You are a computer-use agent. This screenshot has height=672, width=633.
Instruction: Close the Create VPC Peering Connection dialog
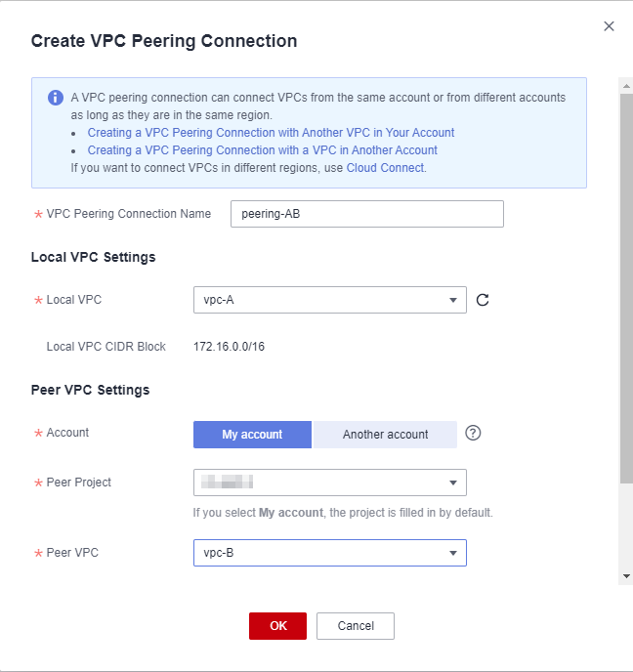609,26
